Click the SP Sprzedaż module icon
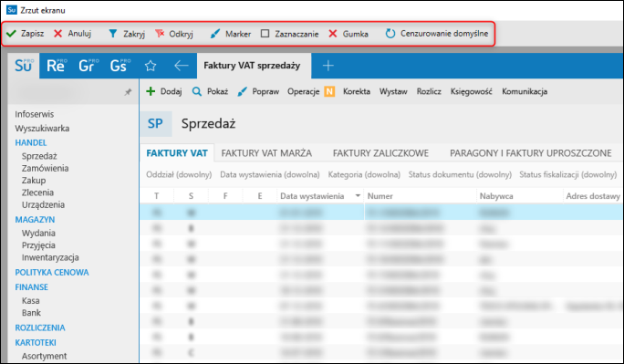 click(x=156, y=124)
